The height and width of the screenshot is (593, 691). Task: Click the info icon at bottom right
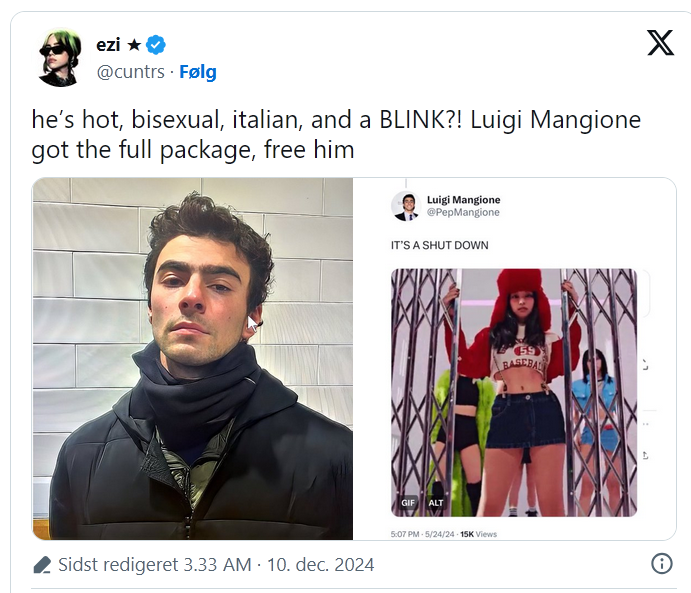[x=661, y=563]
